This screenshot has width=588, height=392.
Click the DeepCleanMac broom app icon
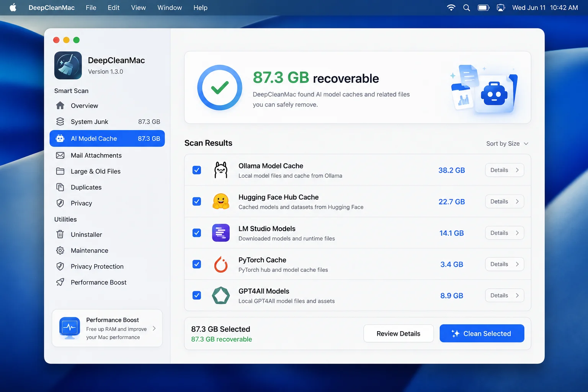(x=68, y=65)
